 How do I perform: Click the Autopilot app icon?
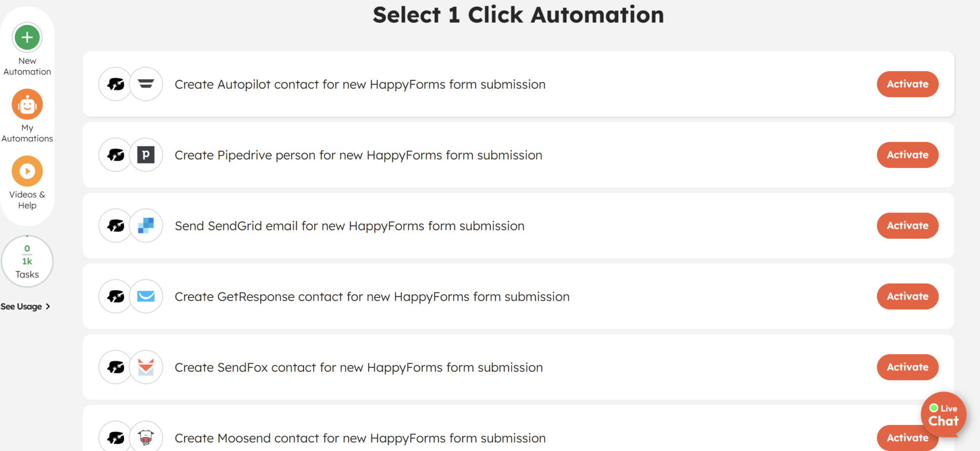pos(146,84)
